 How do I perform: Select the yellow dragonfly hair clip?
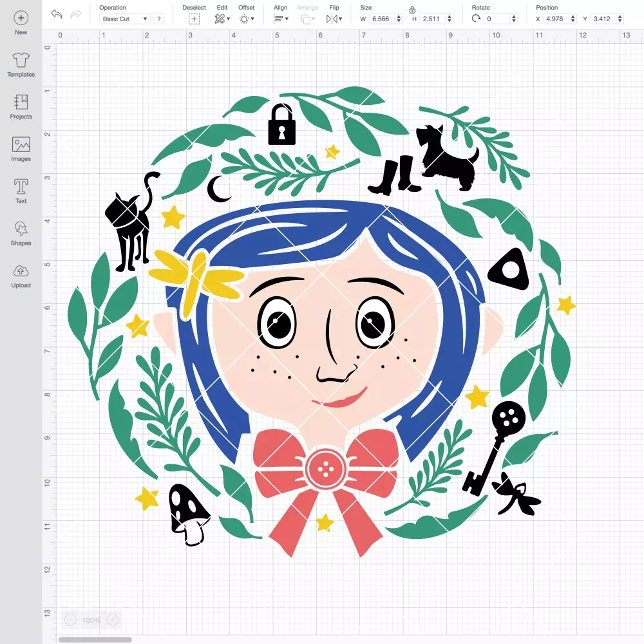tap(196, 283)
